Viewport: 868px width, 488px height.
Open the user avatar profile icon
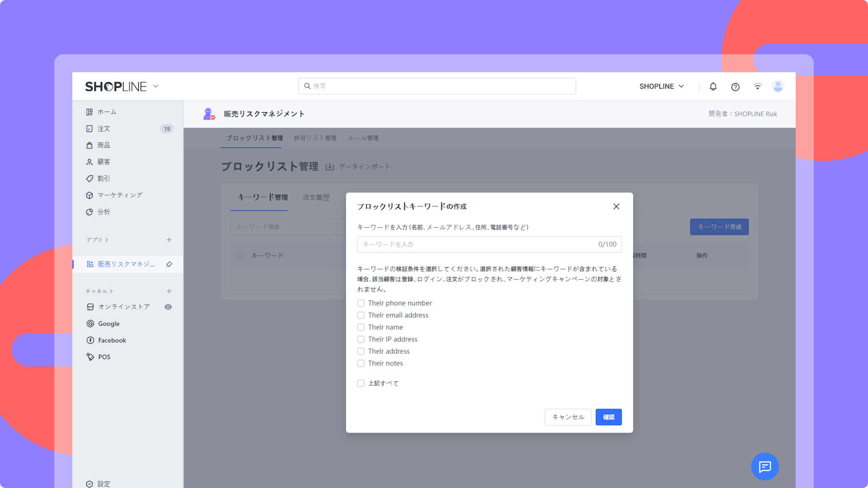[778, 86]
